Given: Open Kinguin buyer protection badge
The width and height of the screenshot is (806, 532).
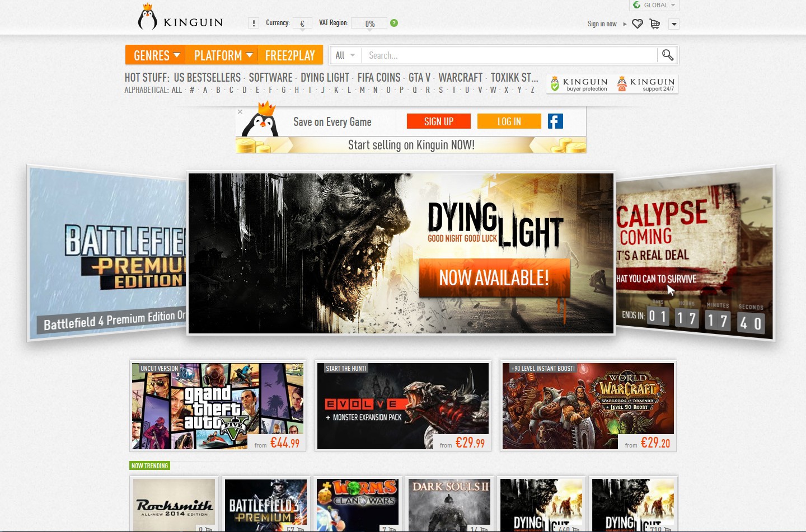Looking at the screenshot, I should [579, 84].
